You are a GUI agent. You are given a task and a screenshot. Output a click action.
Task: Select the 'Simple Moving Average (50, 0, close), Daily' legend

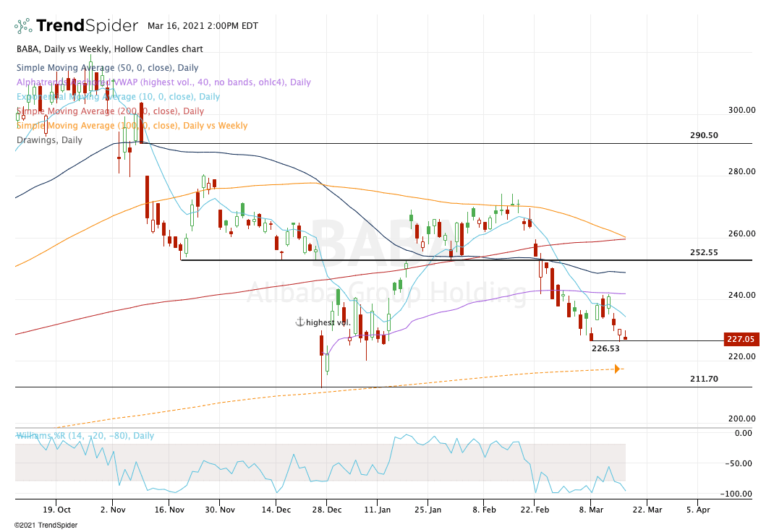(x=108, y=67)
